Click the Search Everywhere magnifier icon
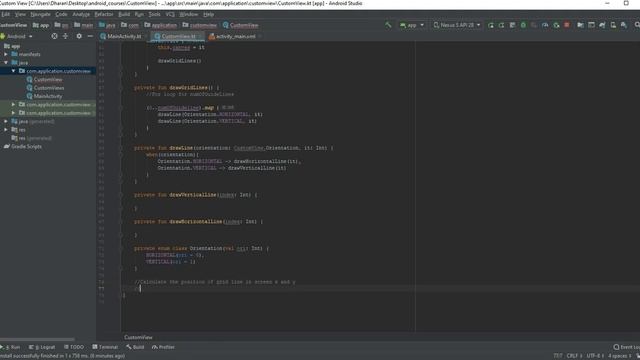The image size is (640, 360). tap(637, 25)
